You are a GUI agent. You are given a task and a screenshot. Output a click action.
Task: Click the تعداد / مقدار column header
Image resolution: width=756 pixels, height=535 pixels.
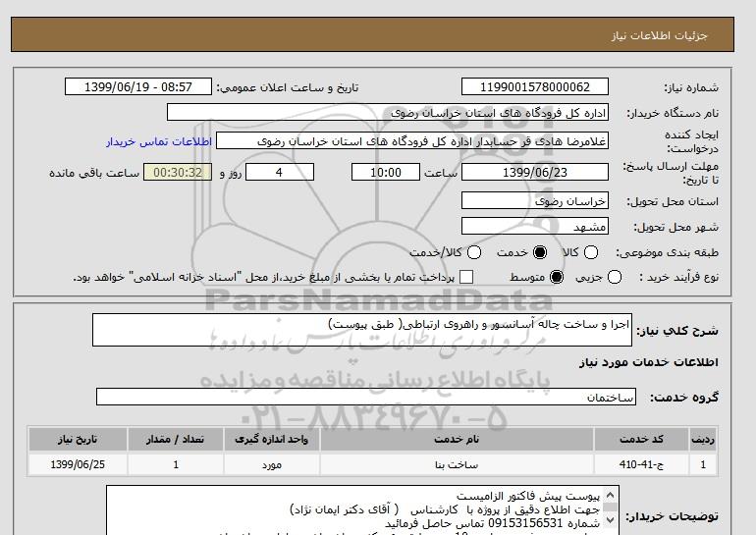pos(176,439)
